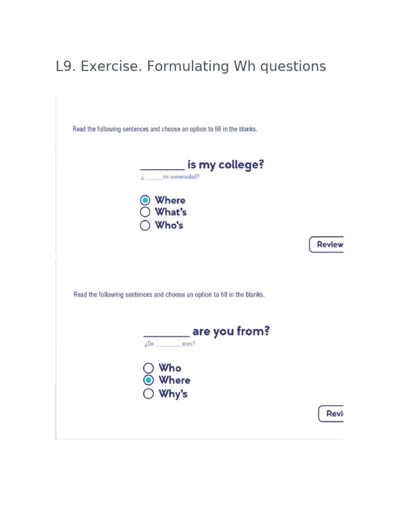Click the Spanish hint "mi universidad?"
Image resolution: width=399 pixels, height=532 pixels.
point(181,177)
